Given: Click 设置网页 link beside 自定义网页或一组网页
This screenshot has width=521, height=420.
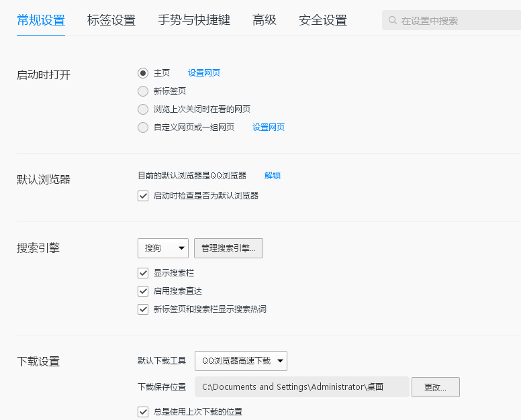Looking at the screenshot, I should point(269,127).
